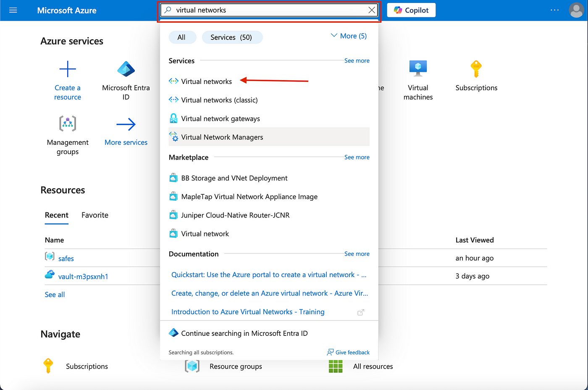Select the Virtual machines icon

(418, 68)
